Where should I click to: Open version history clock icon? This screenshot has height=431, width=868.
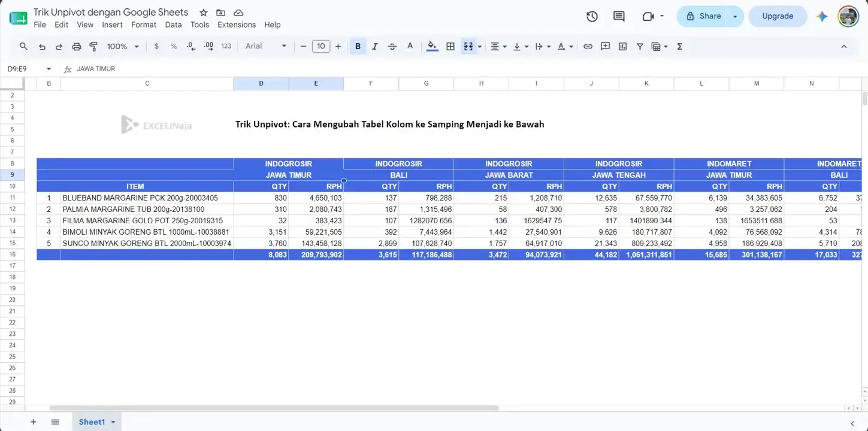[x=592, y=16]
